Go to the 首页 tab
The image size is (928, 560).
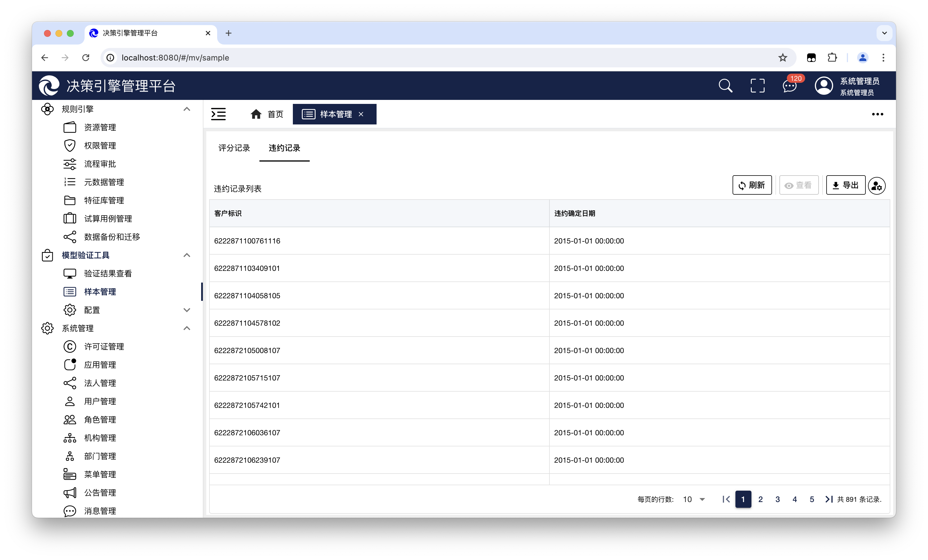267,114
